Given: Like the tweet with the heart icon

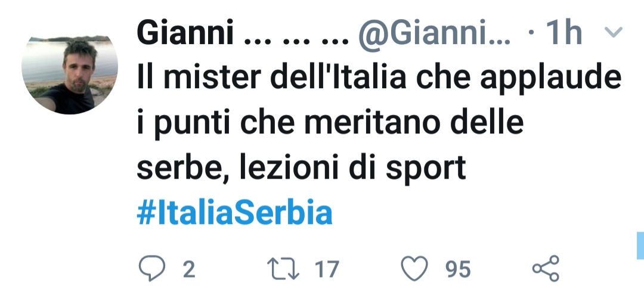Looking at the screenshot, I should click(415, 269).
